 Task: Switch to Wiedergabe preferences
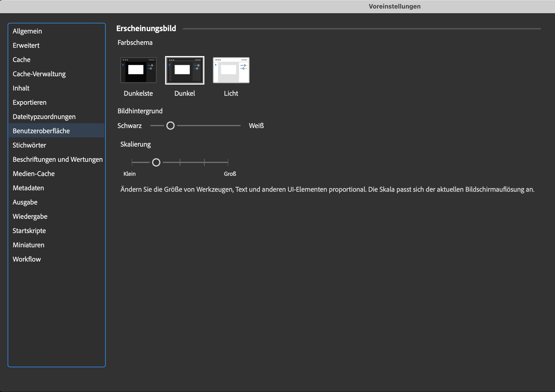pos(30,216)
